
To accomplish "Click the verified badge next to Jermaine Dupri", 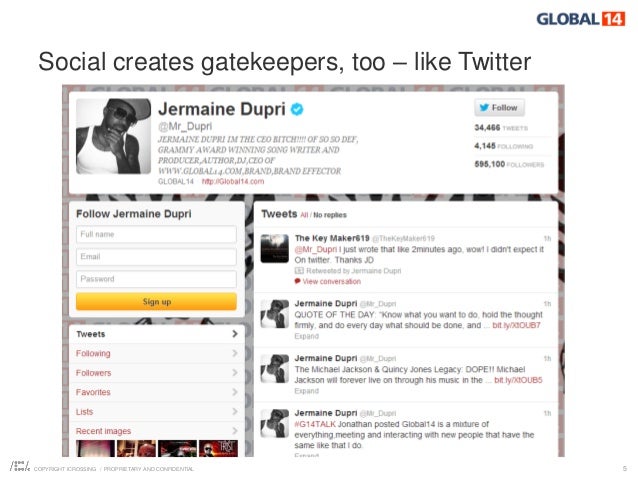I will click(x=297, y=109).
